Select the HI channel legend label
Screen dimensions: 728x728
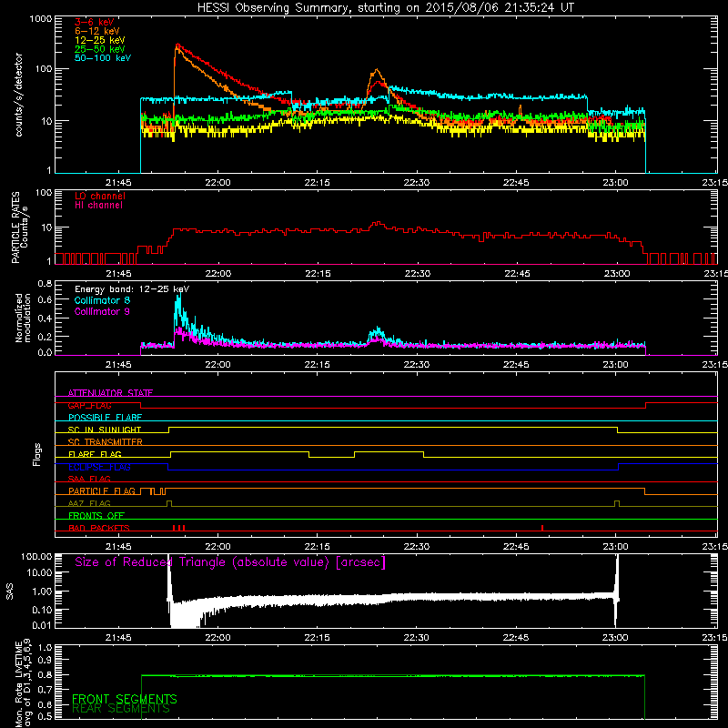click(98, 206)
